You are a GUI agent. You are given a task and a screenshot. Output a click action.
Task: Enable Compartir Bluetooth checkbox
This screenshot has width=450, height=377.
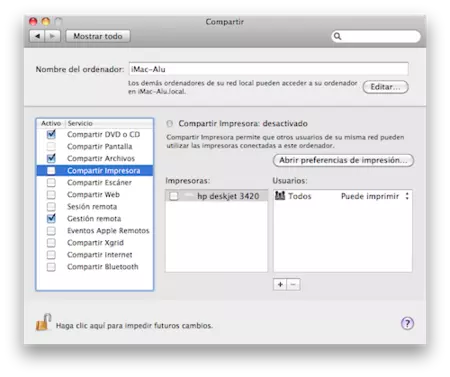pyautogui.click(x=51, y=266)
